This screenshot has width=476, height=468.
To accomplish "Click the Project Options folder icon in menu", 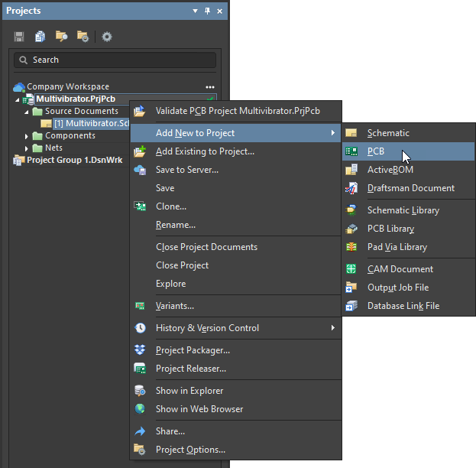I will point(140,450).
